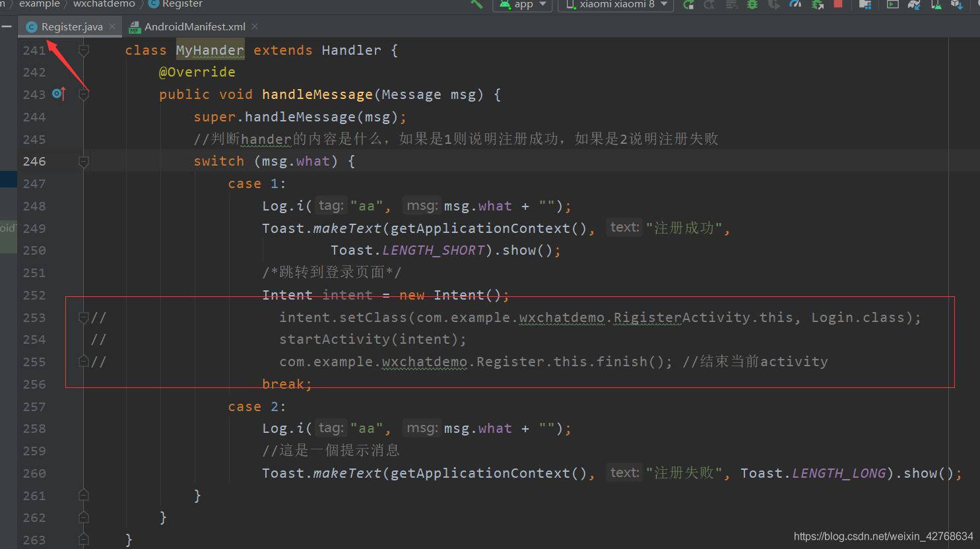
Task: Start debugging with the green bug icon
Action: point(752,5)
